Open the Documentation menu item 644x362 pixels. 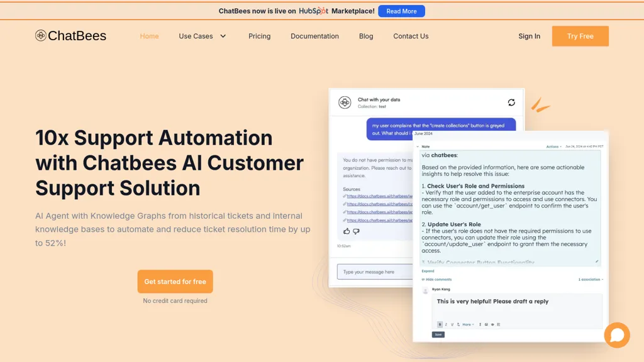coord(314,36)
